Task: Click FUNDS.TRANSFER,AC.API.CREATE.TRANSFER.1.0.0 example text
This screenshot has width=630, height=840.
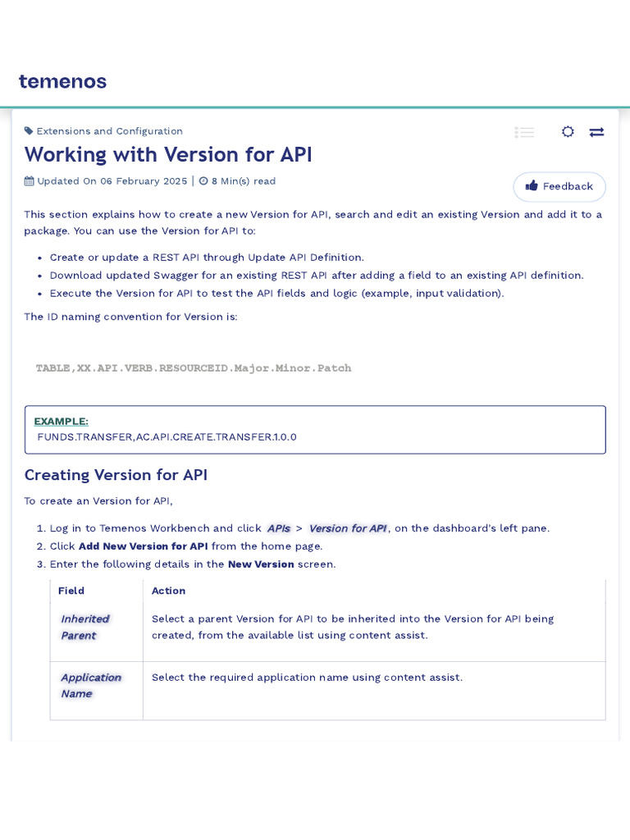Action: pyautogui.click(x=167, y=437)
